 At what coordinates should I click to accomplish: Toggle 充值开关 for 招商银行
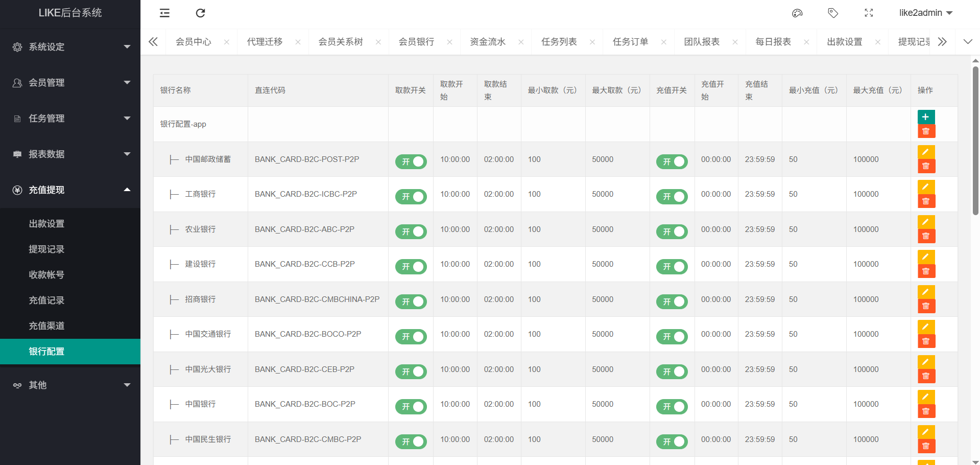(672, 302)
